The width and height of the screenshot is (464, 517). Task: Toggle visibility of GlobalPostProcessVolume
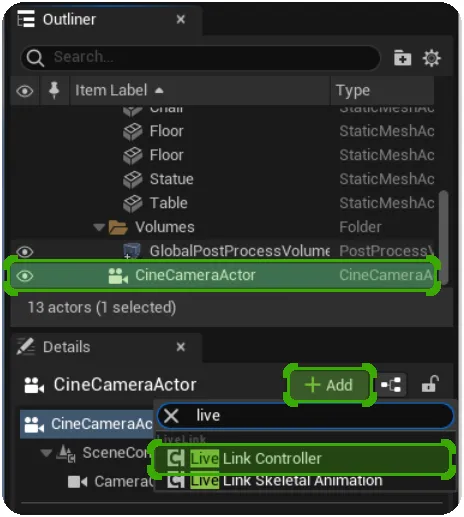point(25,252)
